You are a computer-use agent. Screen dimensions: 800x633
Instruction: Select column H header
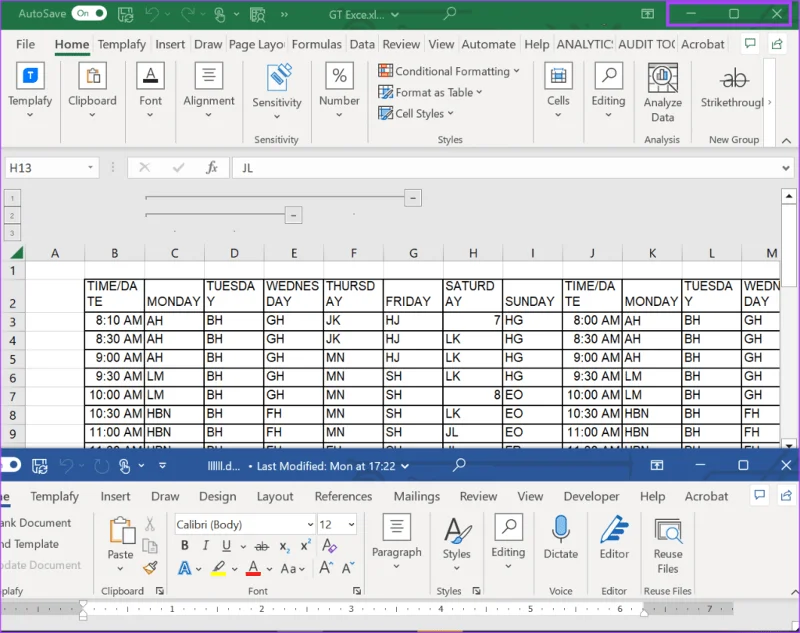[x=473, y=253]
